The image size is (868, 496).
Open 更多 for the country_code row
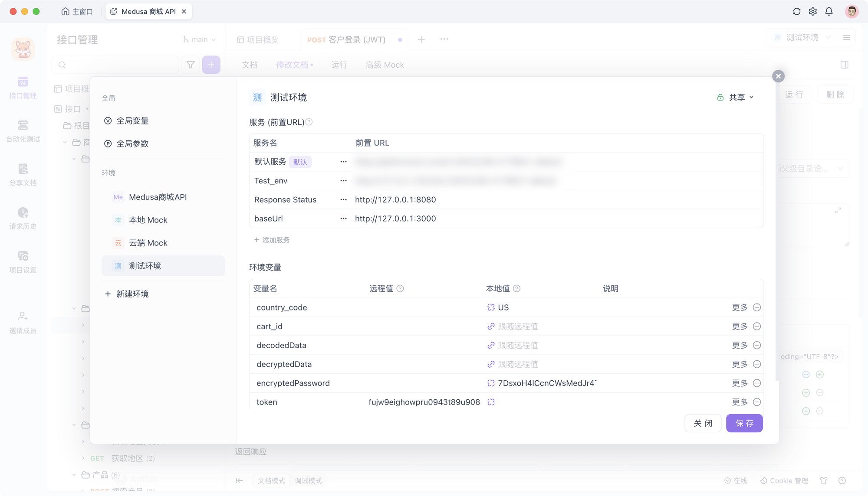point(740,307)
